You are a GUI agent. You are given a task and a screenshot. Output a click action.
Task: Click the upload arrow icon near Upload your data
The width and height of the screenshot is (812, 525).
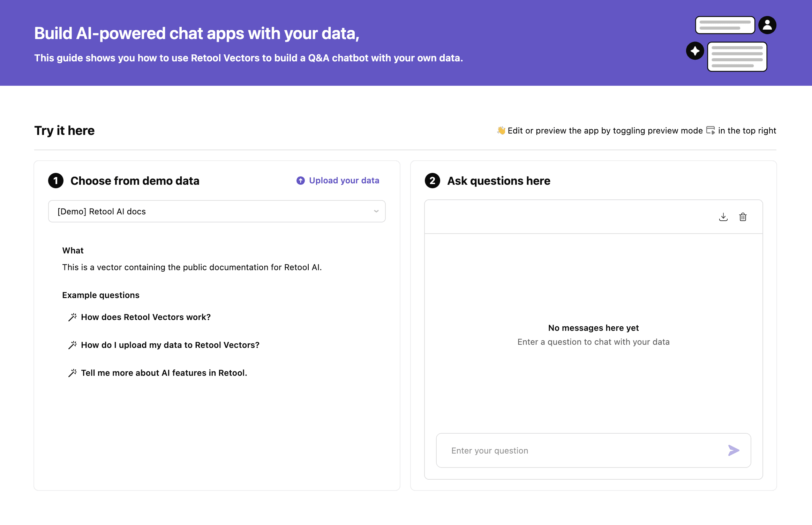click(300, 181)
